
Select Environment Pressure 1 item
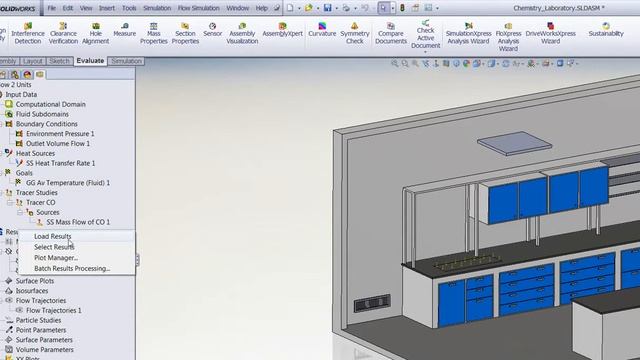[60, 133]
